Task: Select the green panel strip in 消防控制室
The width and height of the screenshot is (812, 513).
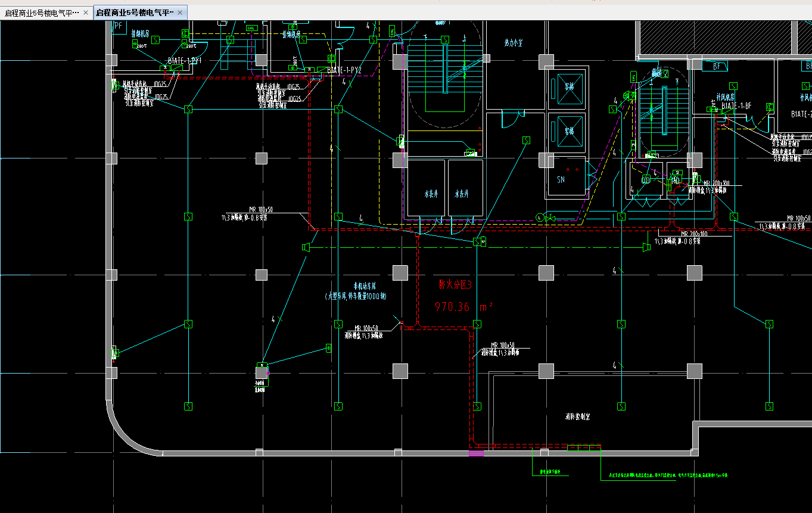Action: click(x=584, y=447)
